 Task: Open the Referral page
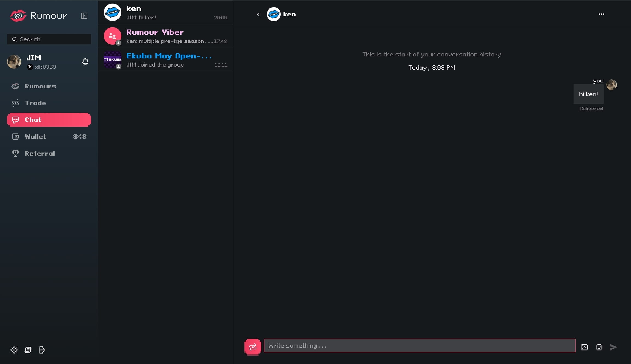pos(40,153)
